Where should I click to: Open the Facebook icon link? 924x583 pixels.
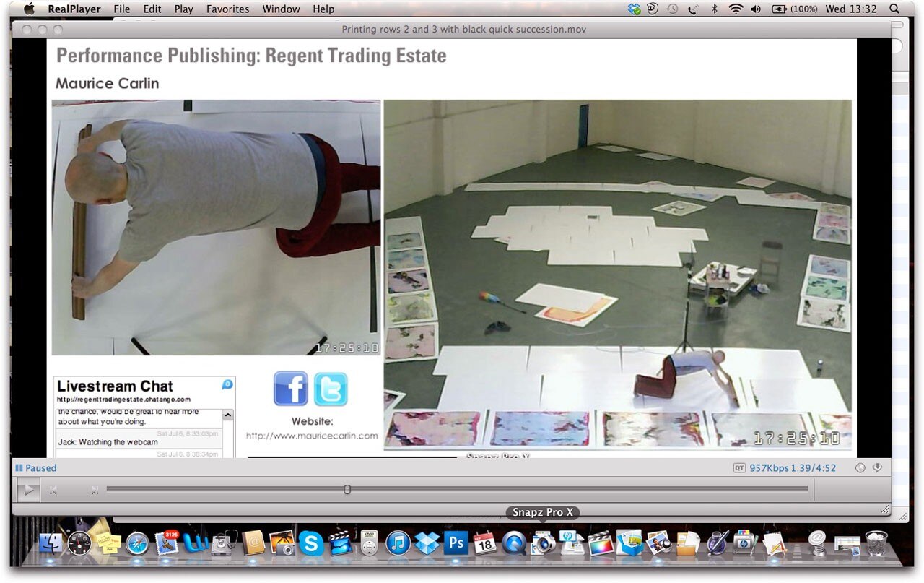click(290, 389)
